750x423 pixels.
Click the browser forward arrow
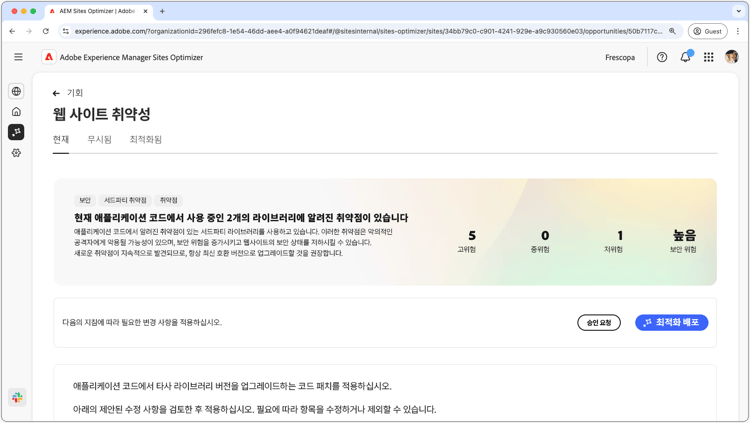(x=29, y=31)
